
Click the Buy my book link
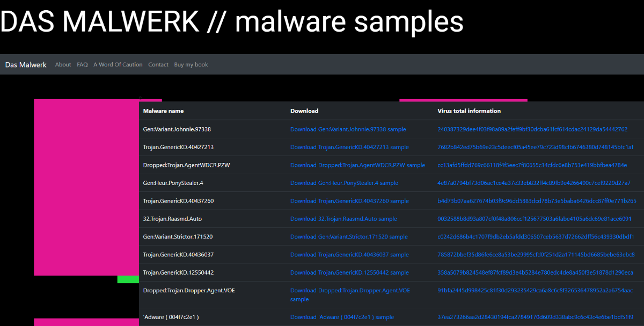(191, 65)
